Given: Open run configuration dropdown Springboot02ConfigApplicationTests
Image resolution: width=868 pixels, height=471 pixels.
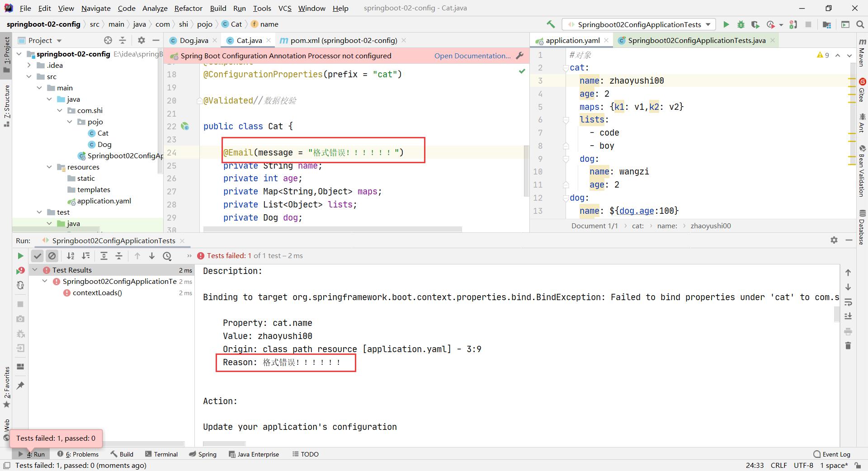Looking at the screenshot, I should point(639,24).
